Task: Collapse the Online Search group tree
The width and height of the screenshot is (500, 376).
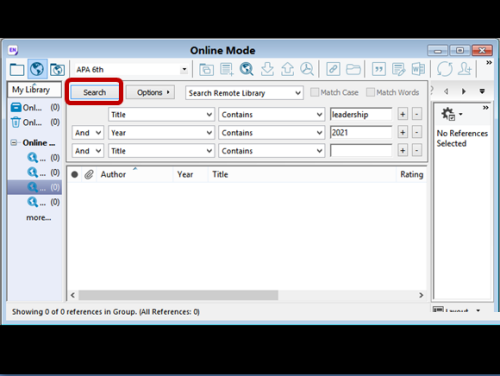Action: point(14,143)
